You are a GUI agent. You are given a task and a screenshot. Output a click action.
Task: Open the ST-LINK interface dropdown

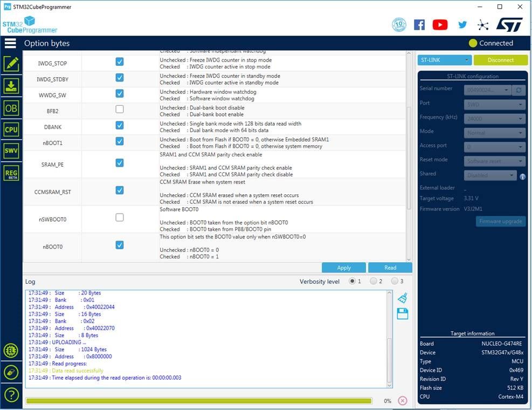445,60
